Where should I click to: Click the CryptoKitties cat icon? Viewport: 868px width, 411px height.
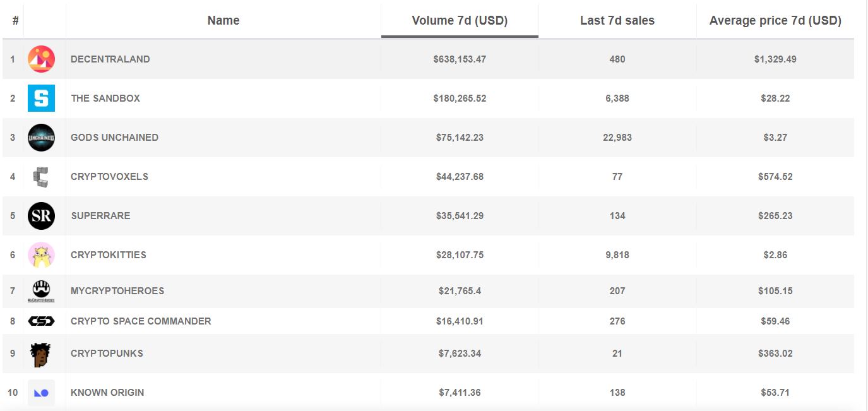tap(41, 255)
